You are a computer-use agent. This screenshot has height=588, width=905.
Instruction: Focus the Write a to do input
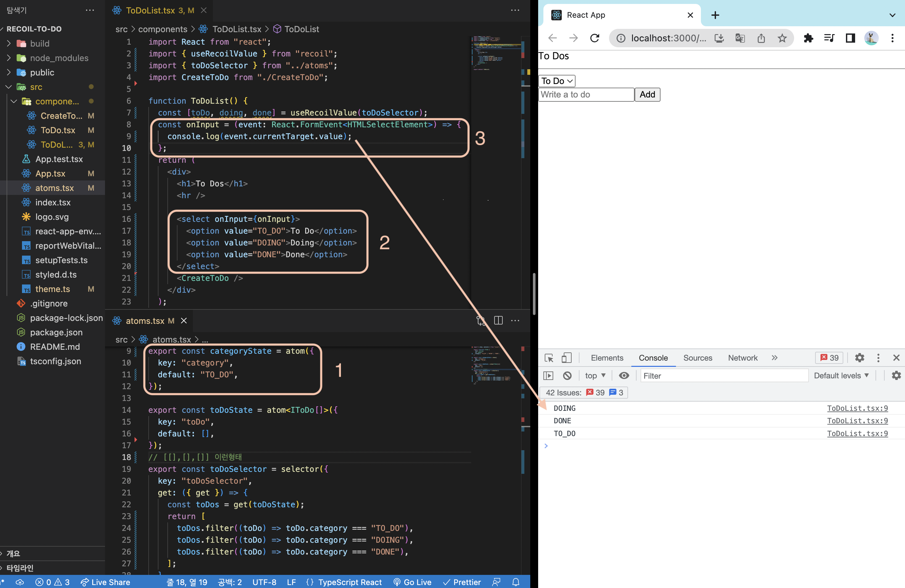click(586, 95)
